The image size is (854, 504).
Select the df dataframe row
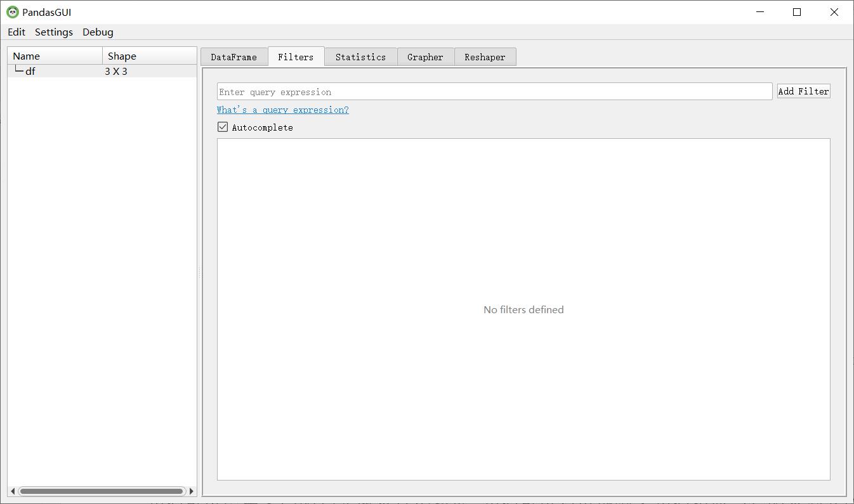[102, 71]
